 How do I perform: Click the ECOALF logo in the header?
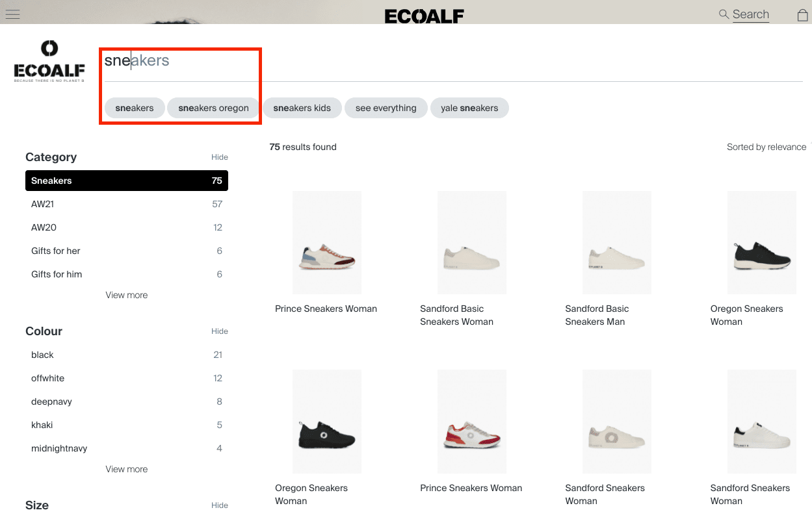coord(424,14)
